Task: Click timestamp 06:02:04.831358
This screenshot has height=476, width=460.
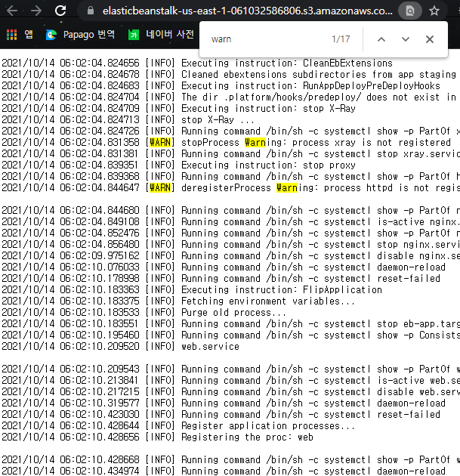Action: pyautogui.click(x=100, y=142)
